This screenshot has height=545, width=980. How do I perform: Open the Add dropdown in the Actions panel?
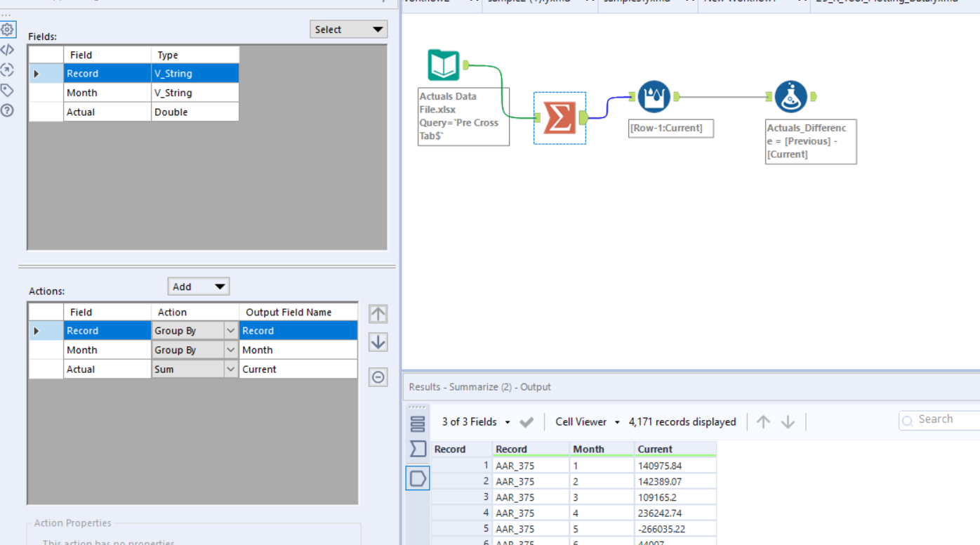(199, 286)
